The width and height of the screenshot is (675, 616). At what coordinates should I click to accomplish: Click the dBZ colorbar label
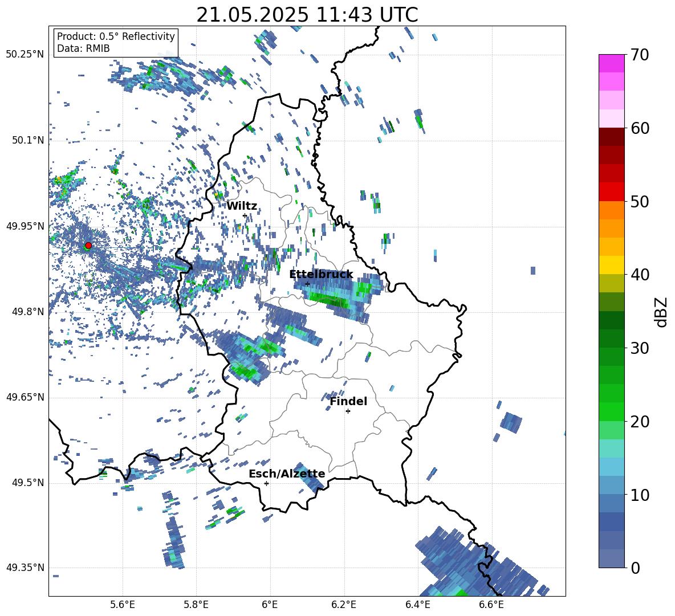[662, 312]
